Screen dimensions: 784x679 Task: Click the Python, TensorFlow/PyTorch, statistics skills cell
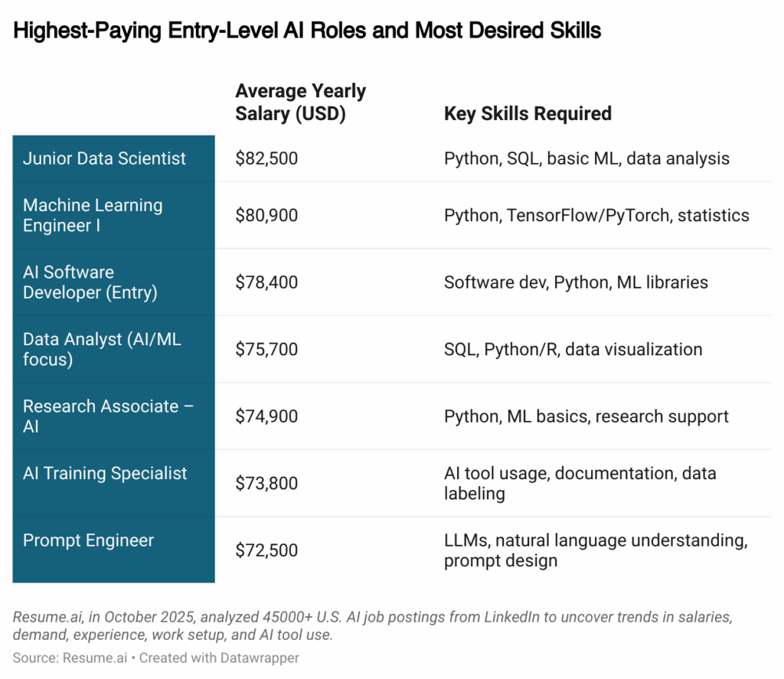coord(596,215)
